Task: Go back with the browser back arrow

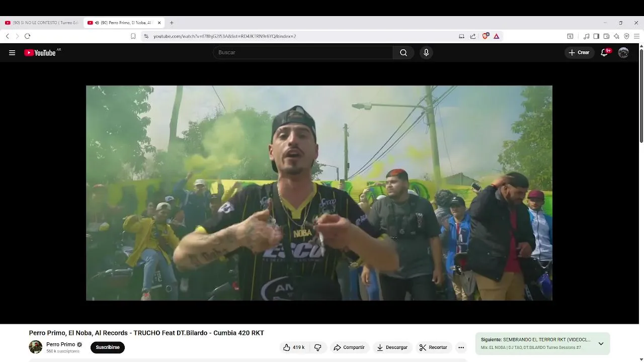Action: tap(7, 36)
